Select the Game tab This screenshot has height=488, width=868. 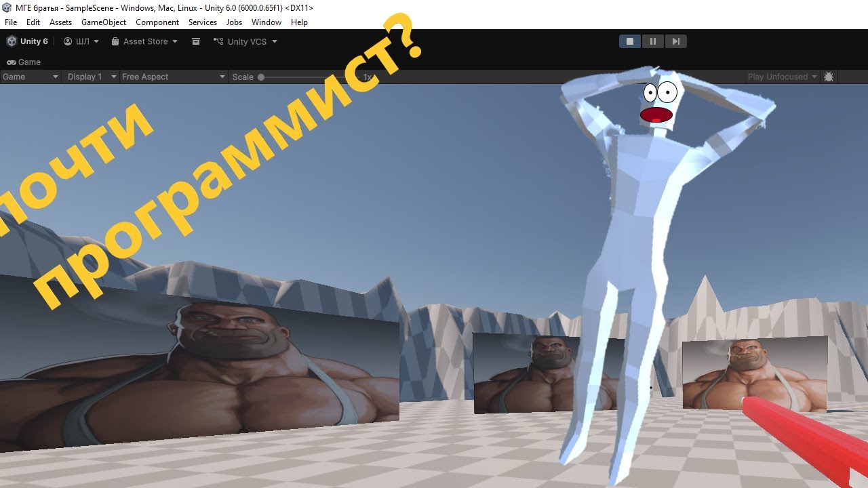click(24, 62)
